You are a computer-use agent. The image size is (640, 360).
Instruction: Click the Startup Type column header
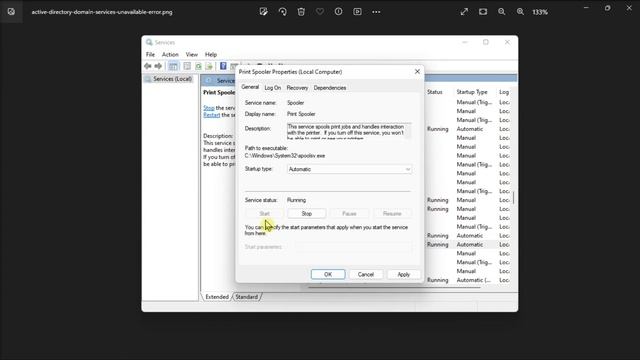click(x=472, y=92)
